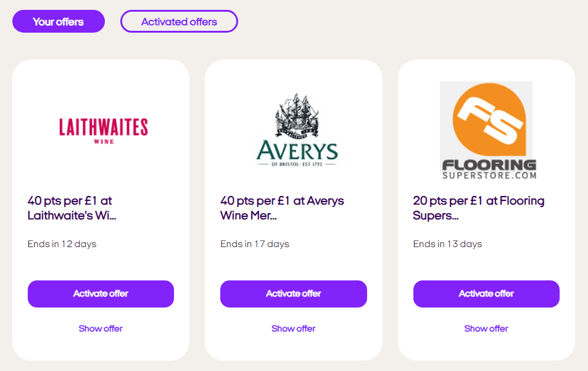Screen dimensions: 588x371
Task: Click the orange FS badge icon
Action: [489, 119]
